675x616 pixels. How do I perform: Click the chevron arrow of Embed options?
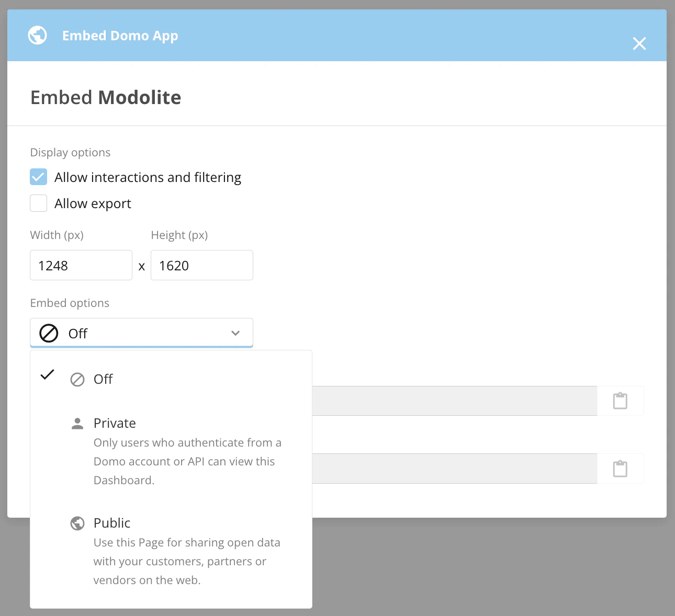pos(235,333)
